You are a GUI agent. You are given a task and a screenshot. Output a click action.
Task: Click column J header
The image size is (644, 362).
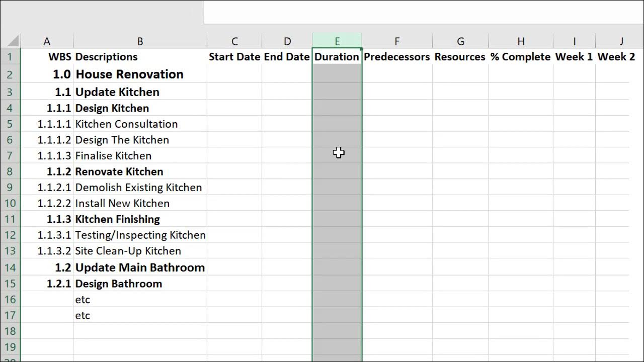tap(621, 41)
